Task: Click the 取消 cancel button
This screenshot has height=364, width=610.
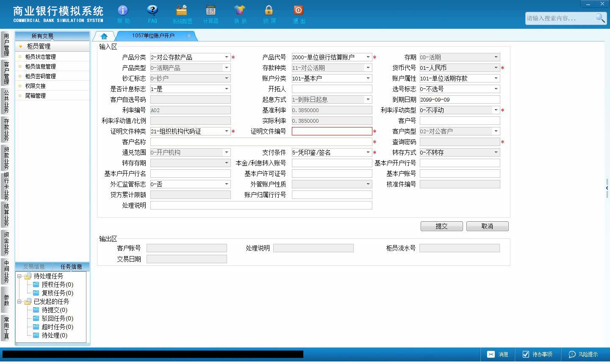Action: click(x=487, y=226)
